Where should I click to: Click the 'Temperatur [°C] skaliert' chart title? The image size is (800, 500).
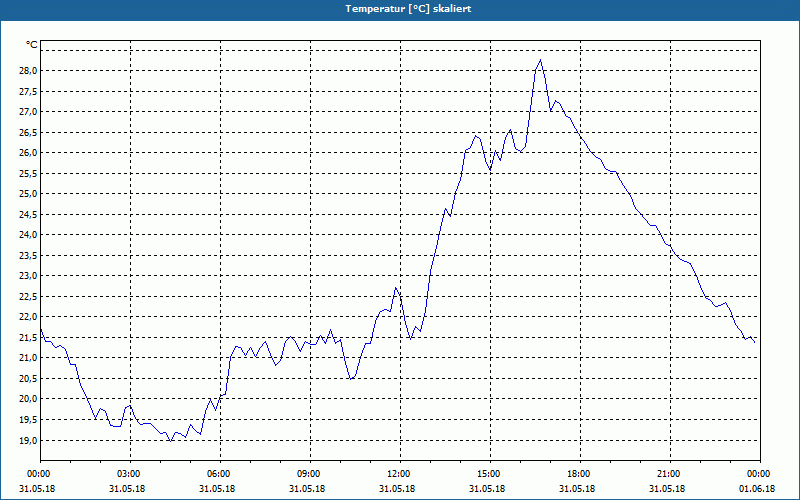[x=408, y=9]
